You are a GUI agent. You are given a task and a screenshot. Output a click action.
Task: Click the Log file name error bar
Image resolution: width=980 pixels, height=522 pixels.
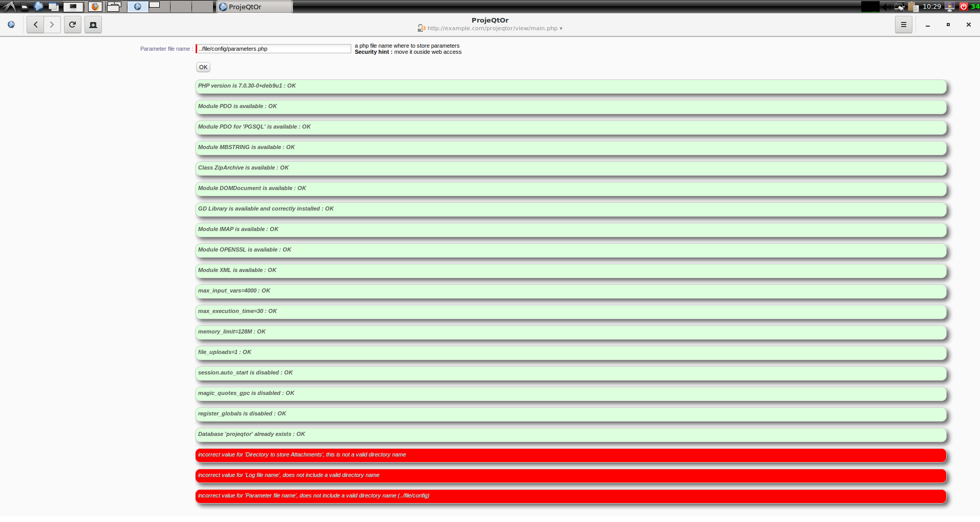coord(570,475)
